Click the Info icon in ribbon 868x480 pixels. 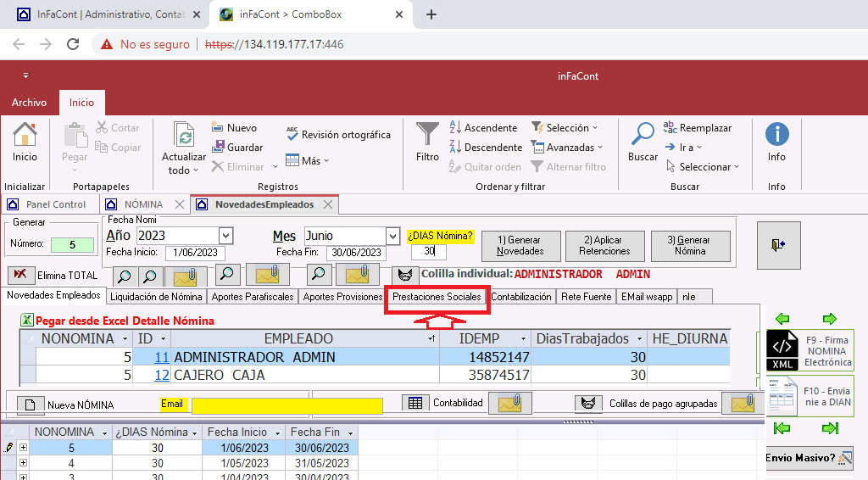tap(776, 135)
